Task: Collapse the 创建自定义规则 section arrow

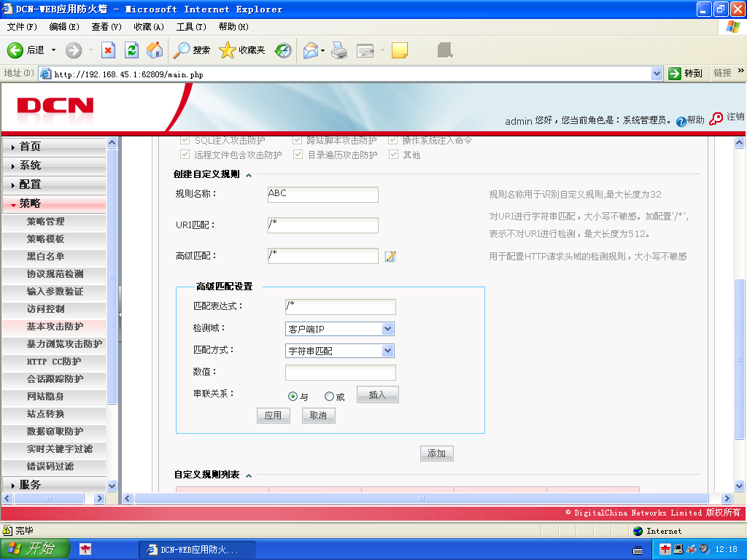Action: click(x=249, y=175)
